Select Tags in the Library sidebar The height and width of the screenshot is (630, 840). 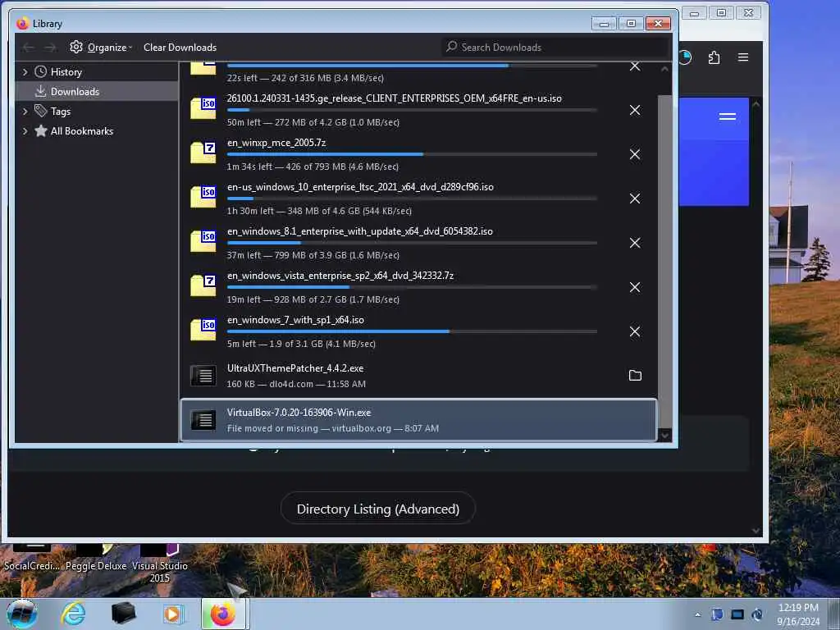(x=60, y=112)
